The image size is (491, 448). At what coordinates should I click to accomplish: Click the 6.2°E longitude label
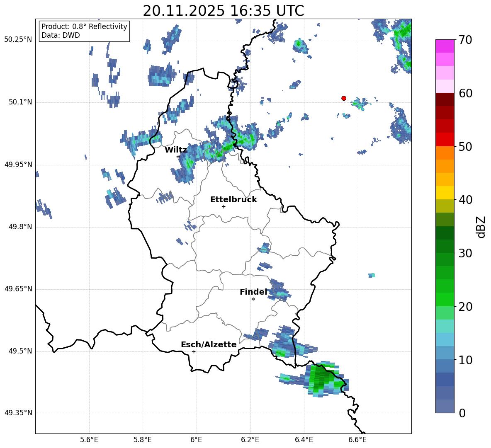coord(250,440)
